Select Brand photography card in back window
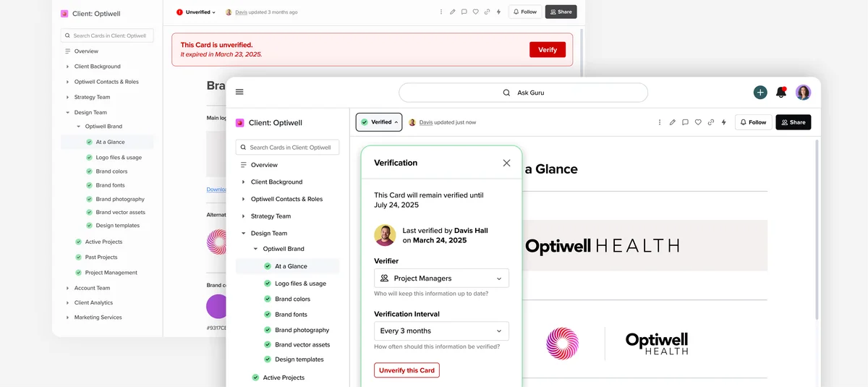The image size is (868, 387). click(120, 199)
